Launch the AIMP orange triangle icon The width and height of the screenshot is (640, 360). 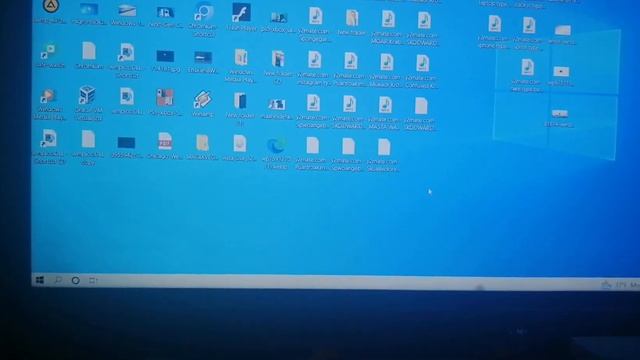pyautogui.click(x=51, y=6)
